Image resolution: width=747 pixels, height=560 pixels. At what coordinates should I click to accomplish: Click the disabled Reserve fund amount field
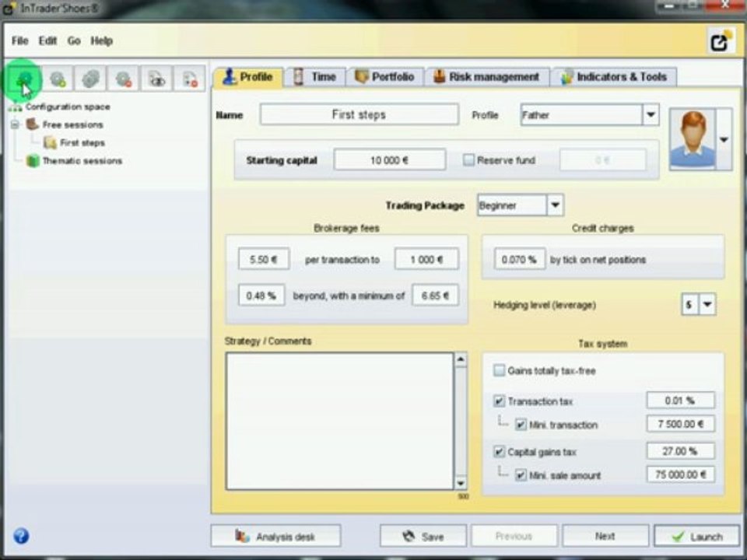pyautogui.click(x=603, y=160)
